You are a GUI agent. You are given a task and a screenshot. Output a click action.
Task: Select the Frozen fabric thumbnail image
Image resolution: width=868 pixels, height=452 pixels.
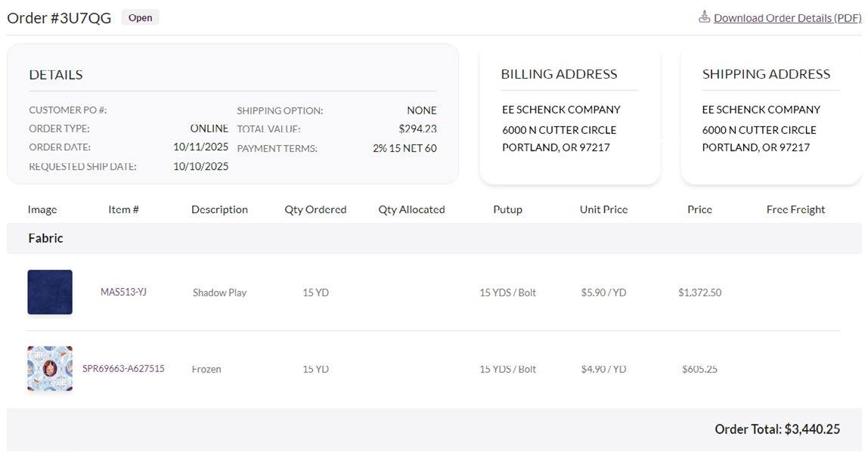click(50, 369)
